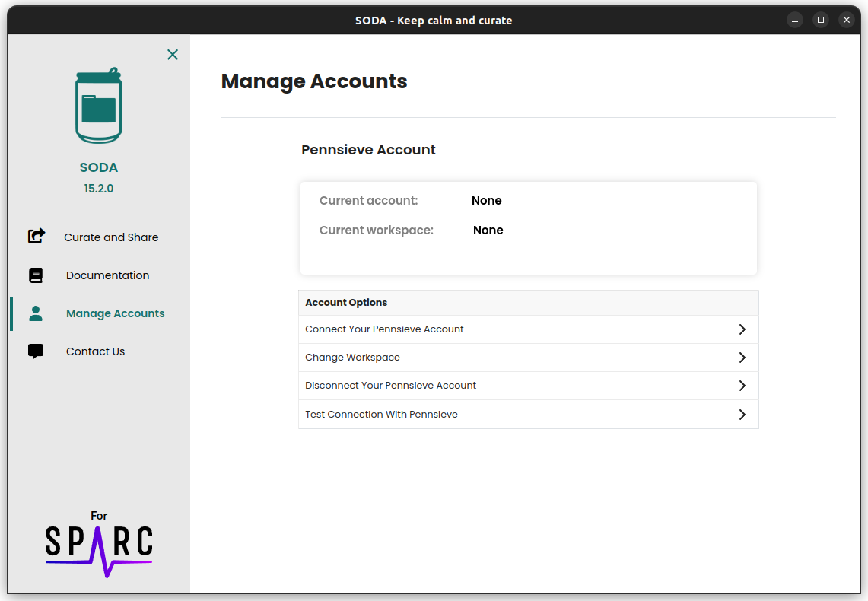
Task: Select Disconnect Your Pennsieve Account
Action: coord(529,386)
